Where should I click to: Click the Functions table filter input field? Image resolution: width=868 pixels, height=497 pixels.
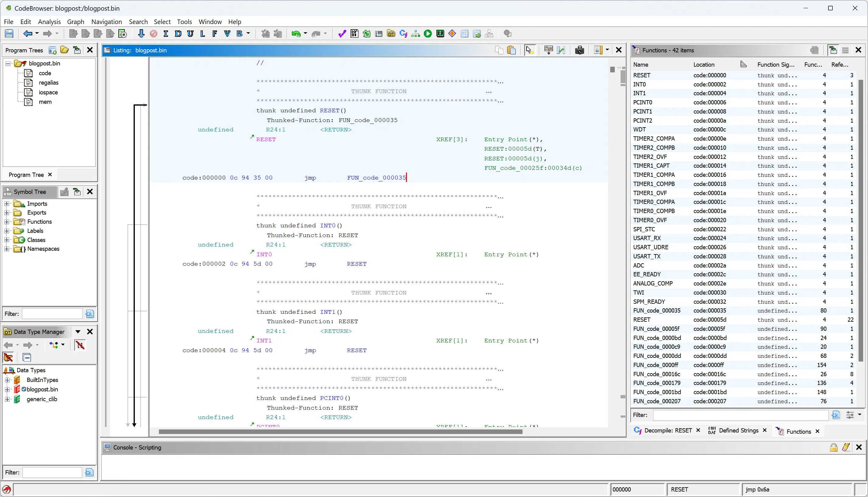pos(740,415)
